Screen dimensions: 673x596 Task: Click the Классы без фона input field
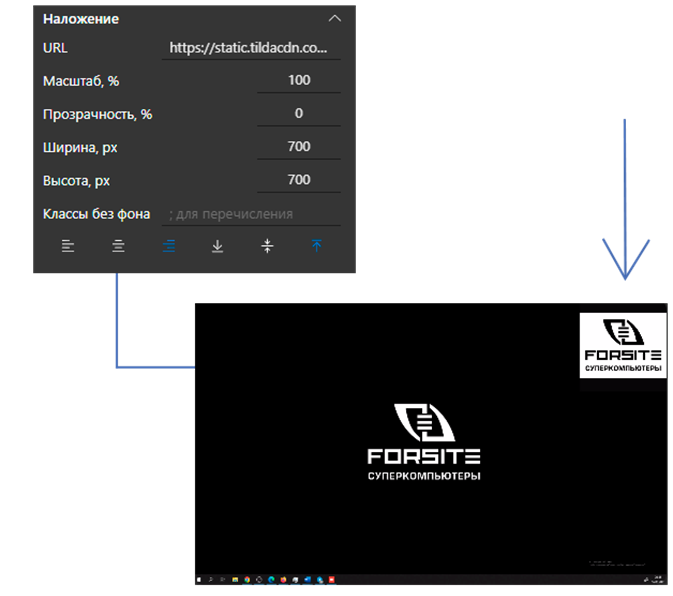[x=251, y=214]
